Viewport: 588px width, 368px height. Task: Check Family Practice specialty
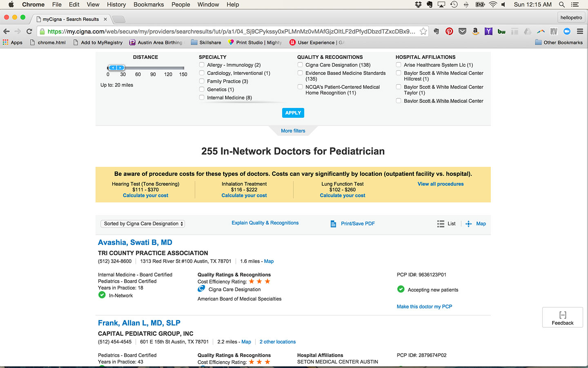(x=202, y=81)
